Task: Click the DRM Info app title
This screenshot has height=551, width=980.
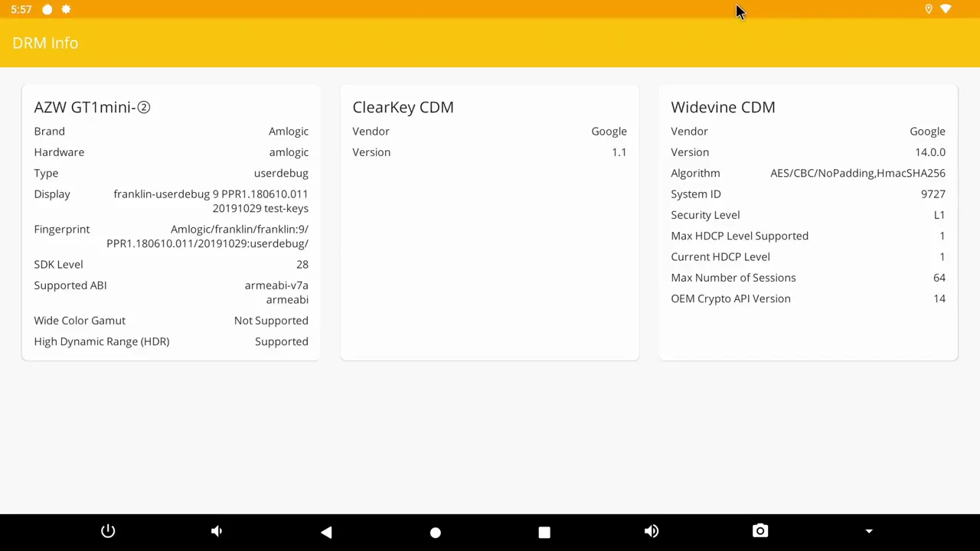Action: coord(45,43)
